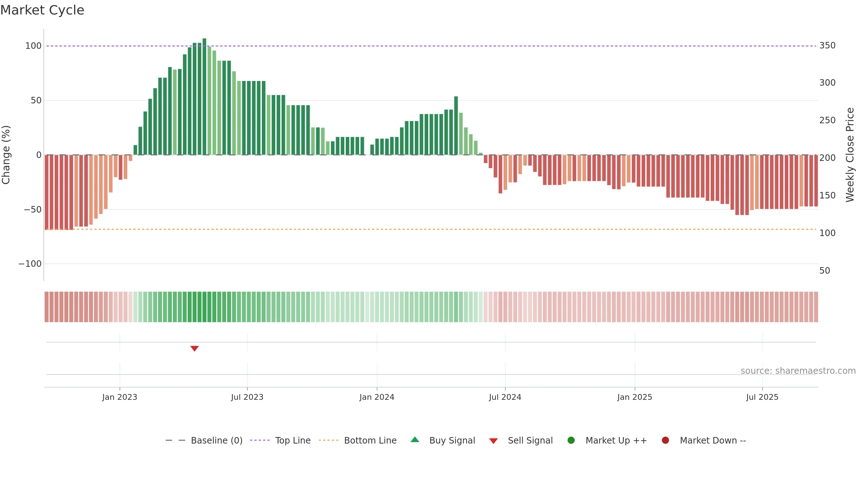Click the tall green bar peaking near mid-2024

[456, 125]
